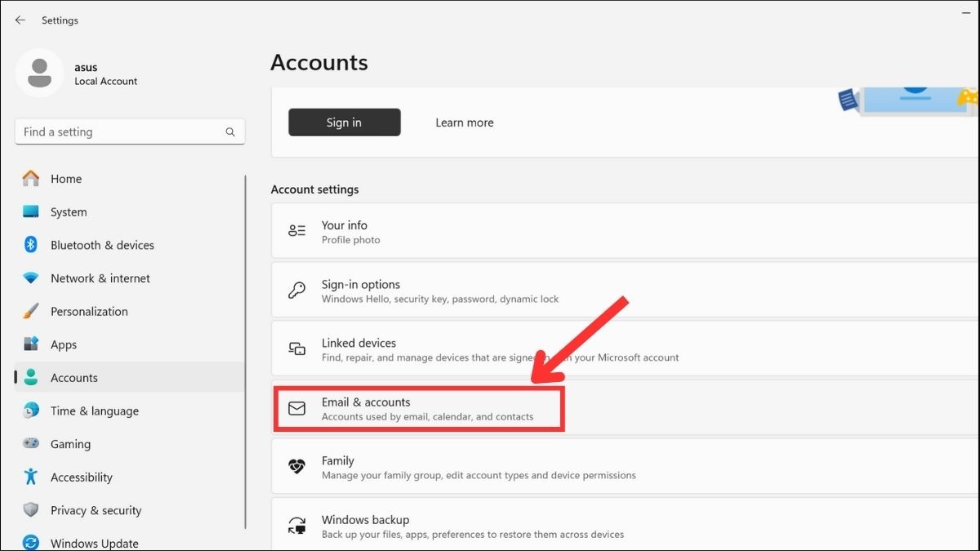This screenshot has height=551, width=980.
Task: Click "Accounts used by email" description
Action: pyautogui.click(x=428, y=417)
